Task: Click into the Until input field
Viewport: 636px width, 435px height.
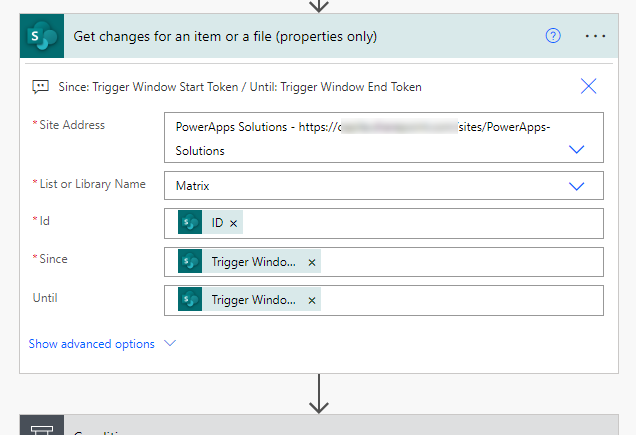Action: click(460, 300)
